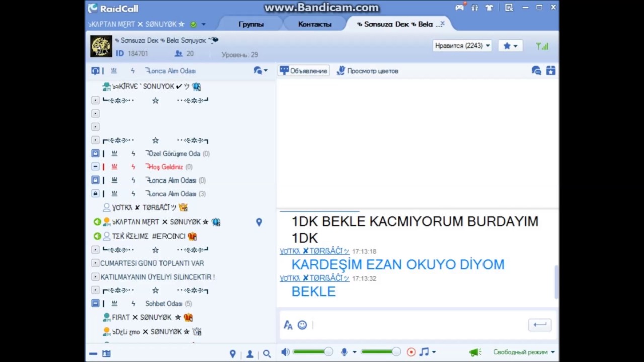This screenshot has width=644, height=362.
Task: Open the main menu list icon
Action: [x=509, y=8]
